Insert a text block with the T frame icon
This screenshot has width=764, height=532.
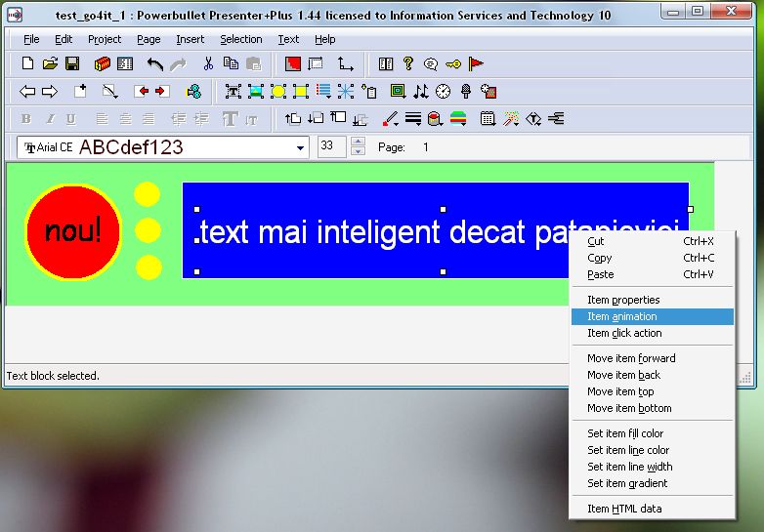[x=233, y=91]
